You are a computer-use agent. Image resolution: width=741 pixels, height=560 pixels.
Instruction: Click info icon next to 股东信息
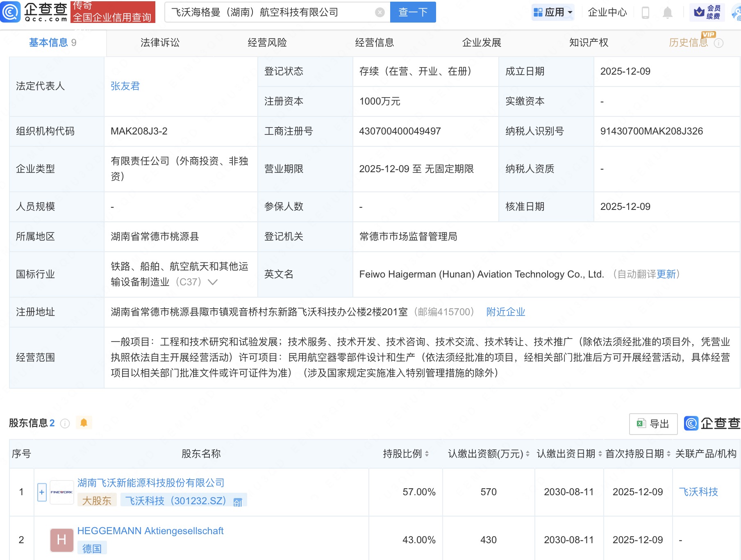click(x=65, y=423)
